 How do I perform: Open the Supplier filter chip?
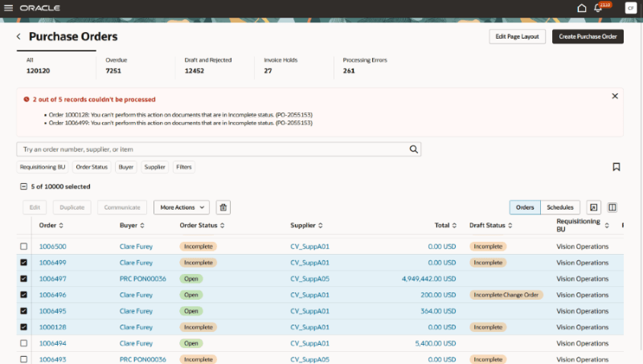coord(154,167)
